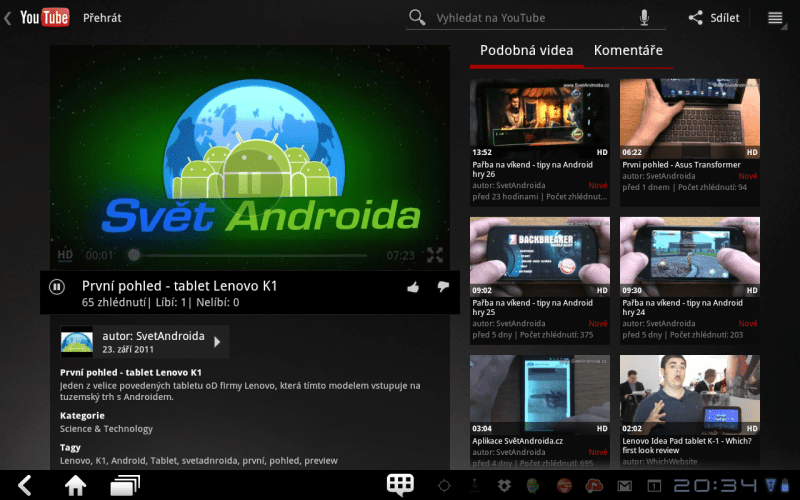Screen dimensions: 800x500
Task: Click the autor: SvetAndroida label
Action: [153, 336]
